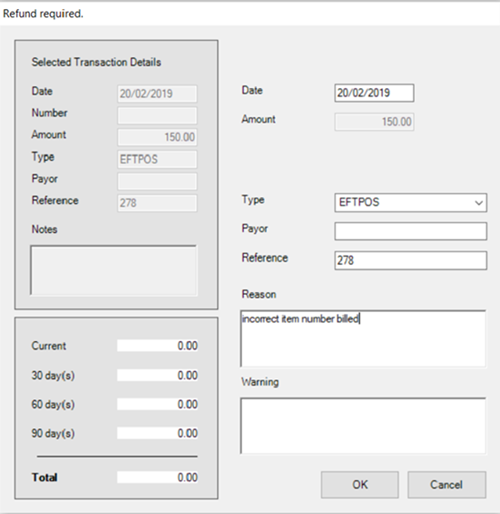Click the editable Reference field showing 278
Viewport: 500px width, 514px height.
coord(411,260)
